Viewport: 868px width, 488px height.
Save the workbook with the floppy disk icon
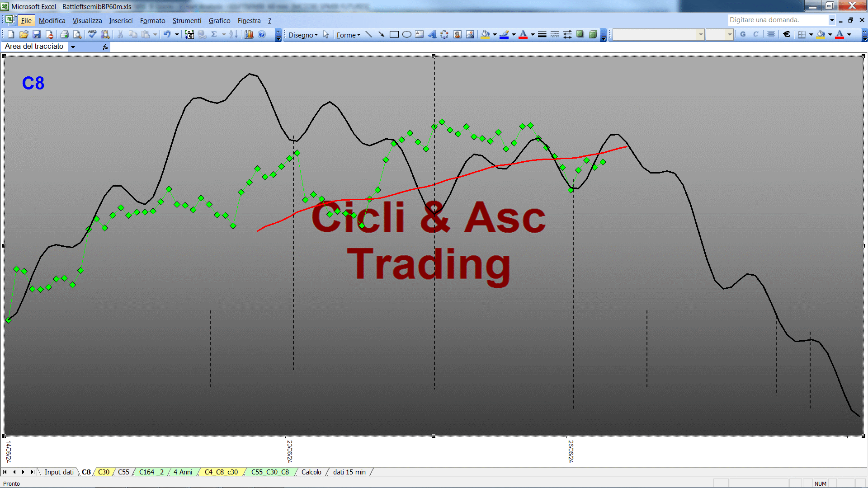pyautogui.click(x=37, y=34)
